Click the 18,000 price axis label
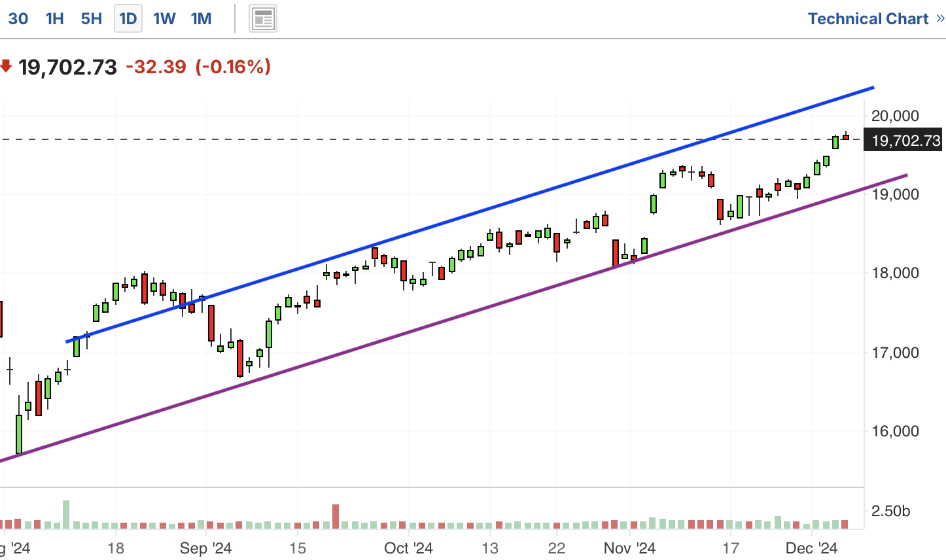 pyautogui.click(x=895, y=273)
